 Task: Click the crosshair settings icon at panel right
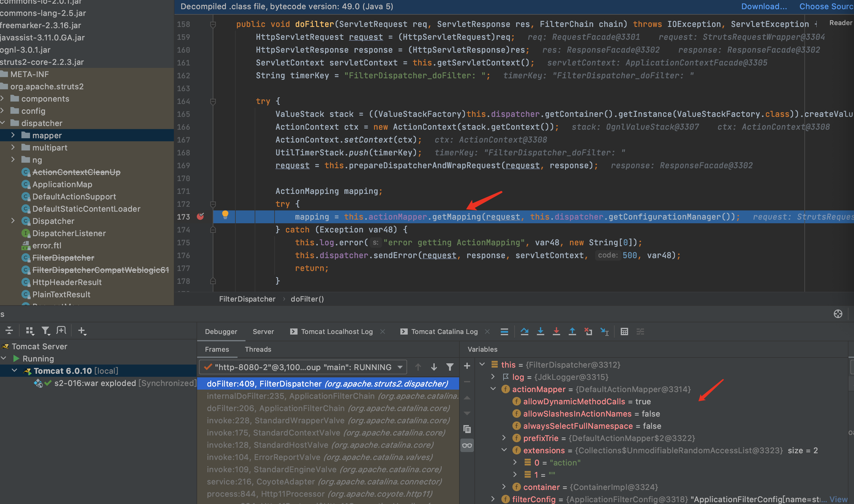tap(838, 314)
